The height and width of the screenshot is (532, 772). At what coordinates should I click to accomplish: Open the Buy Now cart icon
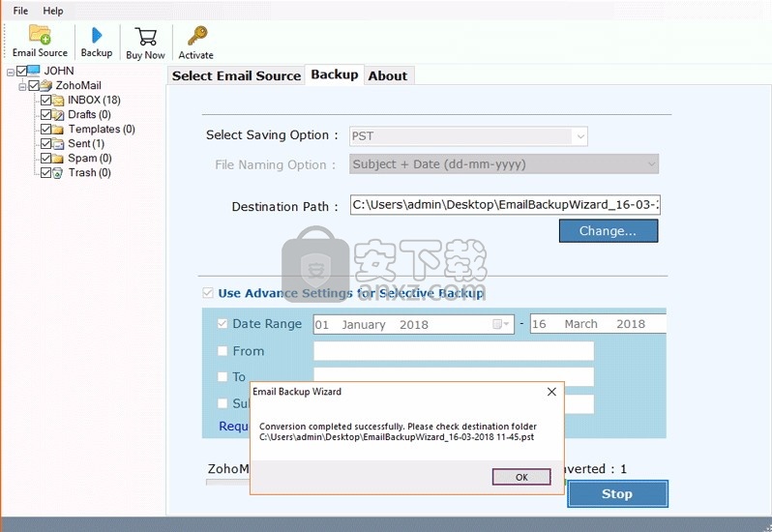click(x=146, y=37)
